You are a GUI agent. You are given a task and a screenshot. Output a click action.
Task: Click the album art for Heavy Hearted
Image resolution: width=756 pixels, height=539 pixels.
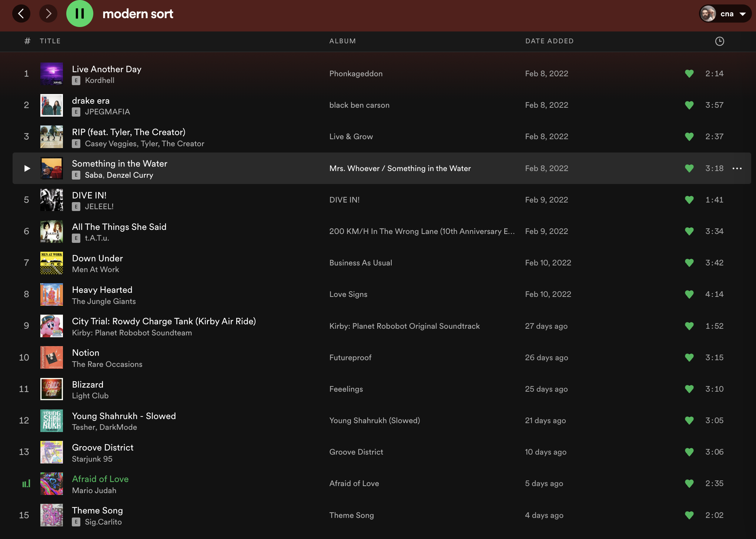click(x=51, y=294)
